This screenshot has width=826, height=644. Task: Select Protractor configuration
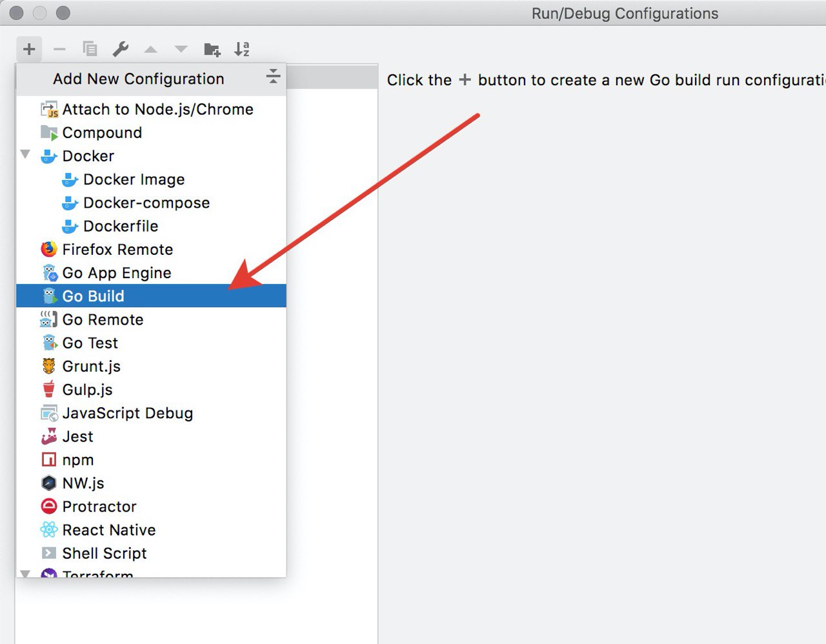pyautogui.click(x=151, y=506)
